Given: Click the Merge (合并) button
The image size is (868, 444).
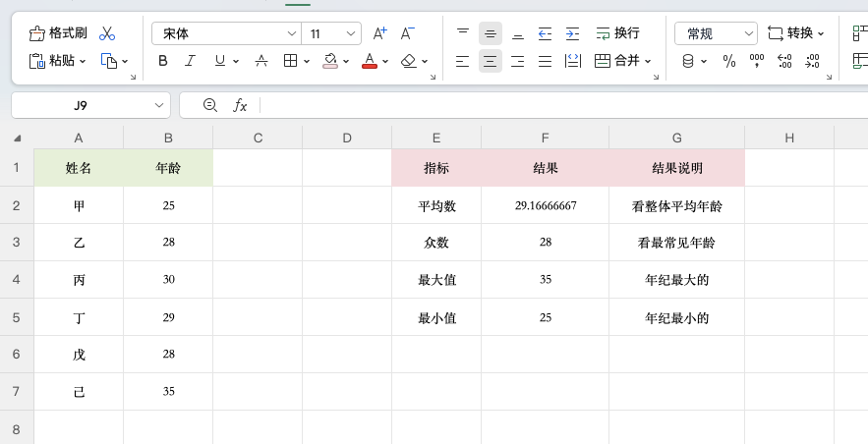Looking at the screenshot, I should point(616,61).
